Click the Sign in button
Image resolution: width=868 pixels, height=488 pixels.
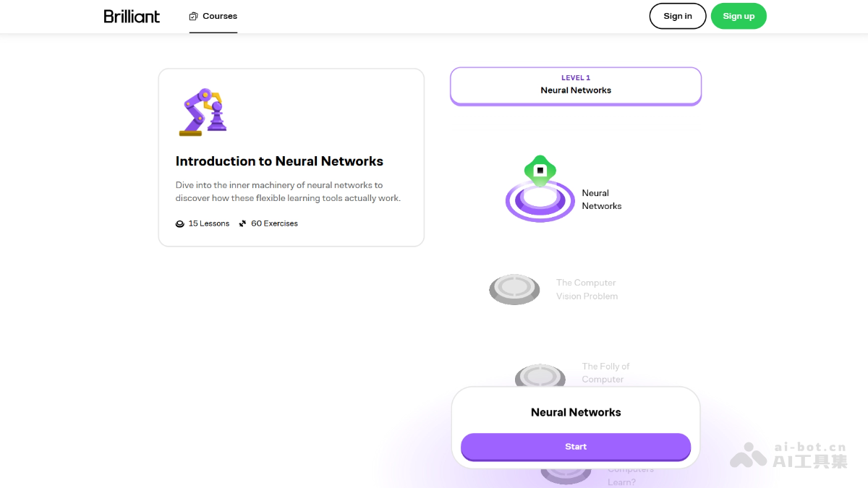tap(678, 16)
